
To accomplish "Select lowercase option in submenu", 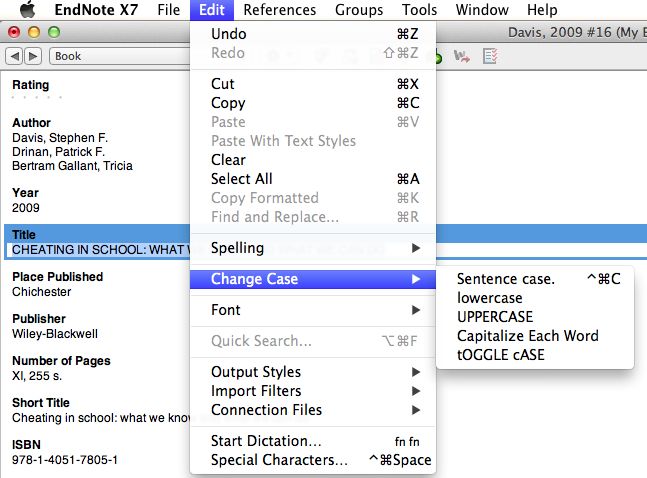I will click(535, 298).
